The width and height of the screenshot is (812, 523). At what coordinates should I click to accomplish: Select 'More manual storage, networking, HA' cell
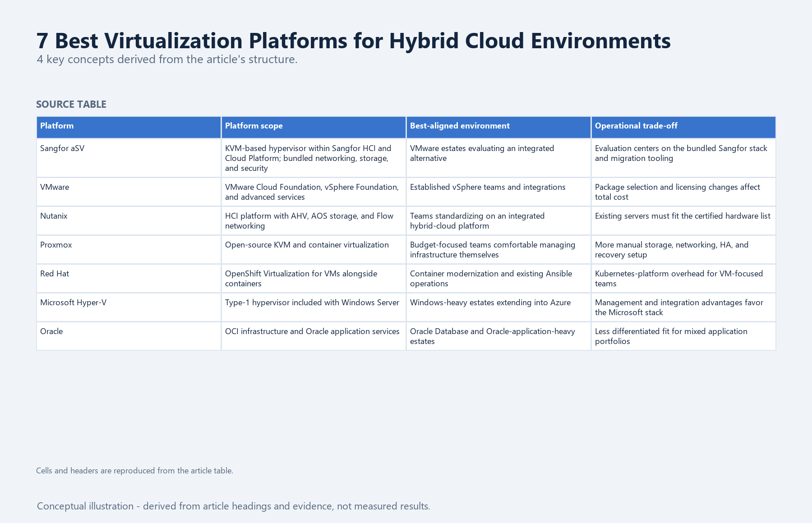point(683,249)
